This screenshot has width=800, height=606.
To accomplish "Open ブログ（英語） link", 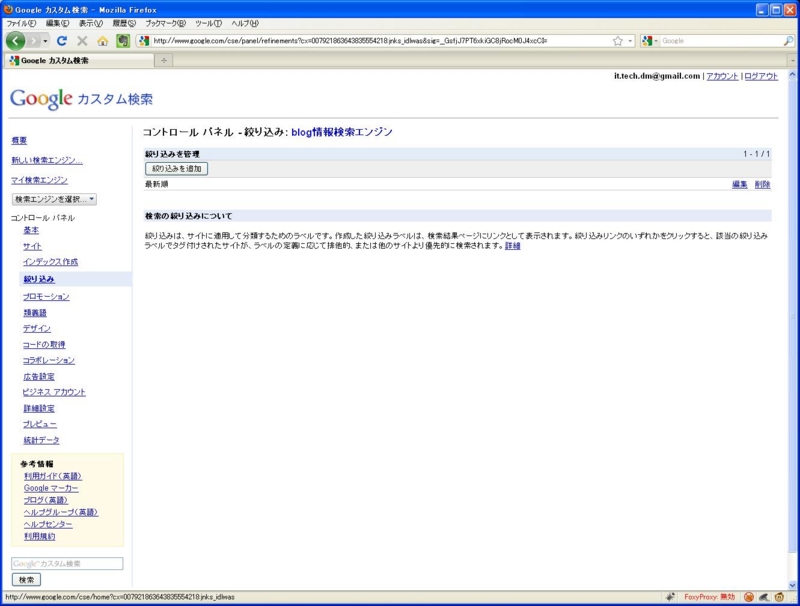I will (46, 500).
